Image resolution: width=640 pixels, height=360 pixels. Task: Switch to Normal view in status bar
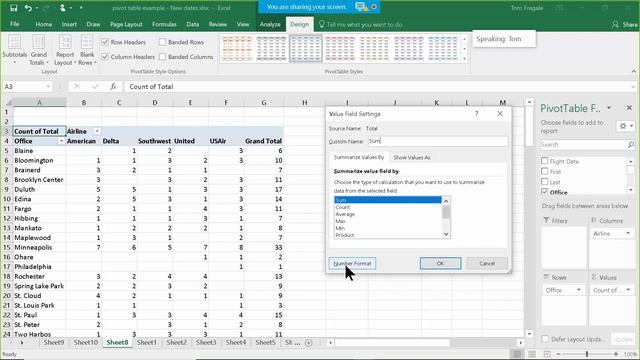coord(517,354)
